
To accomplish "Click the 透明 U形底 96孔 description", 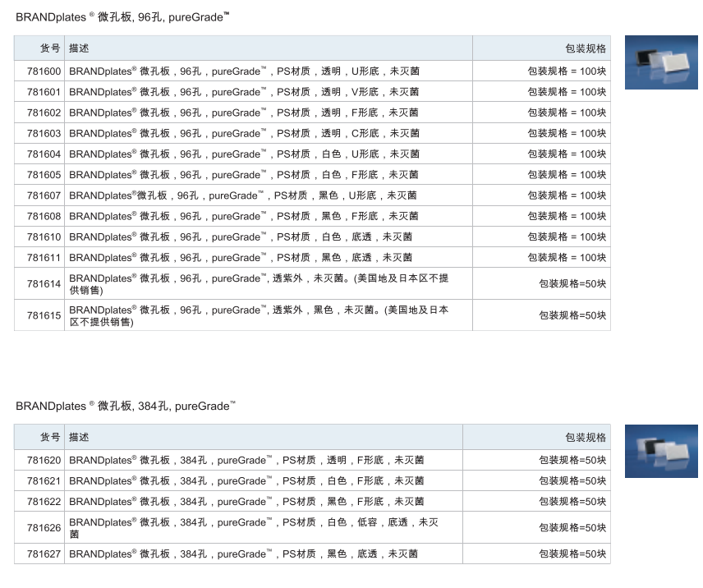I will 245,71.
